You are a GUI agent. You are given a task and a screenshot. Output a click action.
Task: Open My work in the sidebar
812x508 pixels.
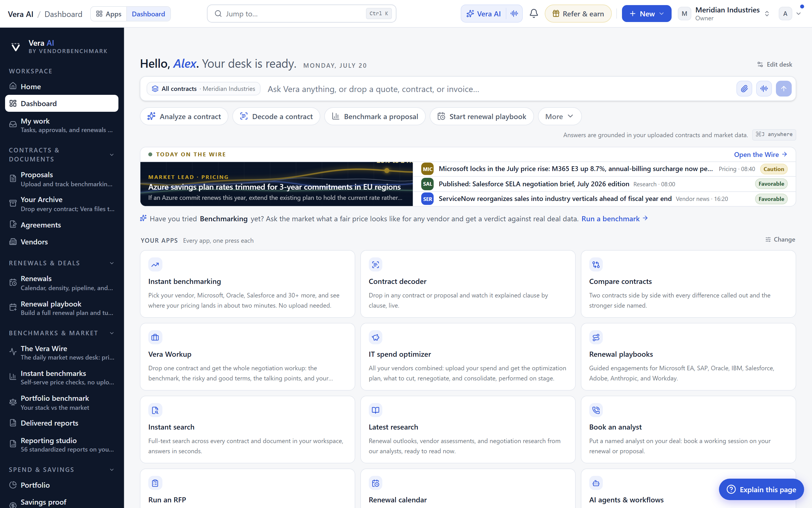[62, 125]
